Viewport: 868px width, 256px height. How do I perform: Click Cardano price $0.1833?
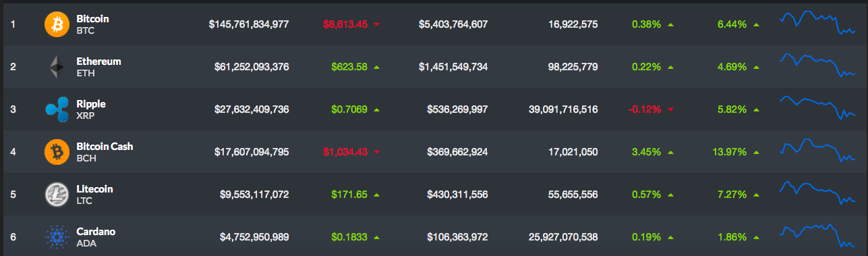[x=349, y=237]
